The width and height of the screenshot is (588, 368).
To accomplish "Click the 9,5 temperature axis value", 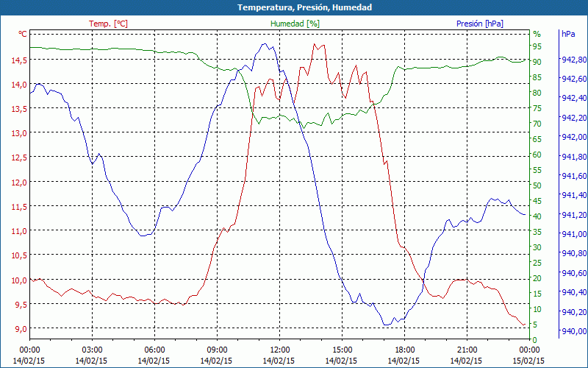I will [21, 305].
